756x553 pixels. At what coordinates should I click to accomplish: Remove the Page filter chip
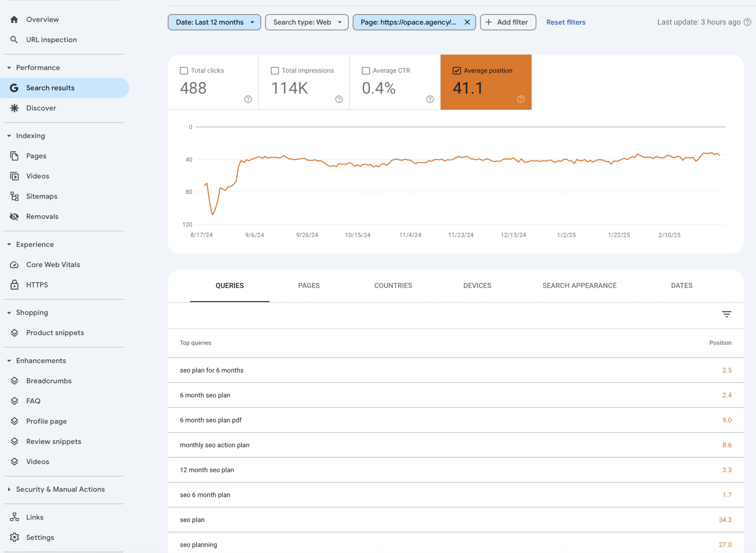click(467, 22)
